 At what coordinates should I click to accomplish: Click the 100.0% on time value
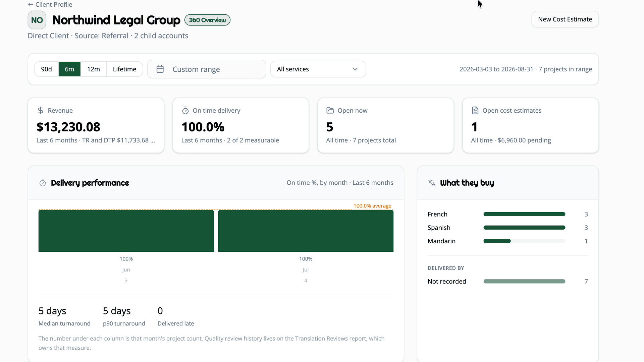tap(203, 127)
